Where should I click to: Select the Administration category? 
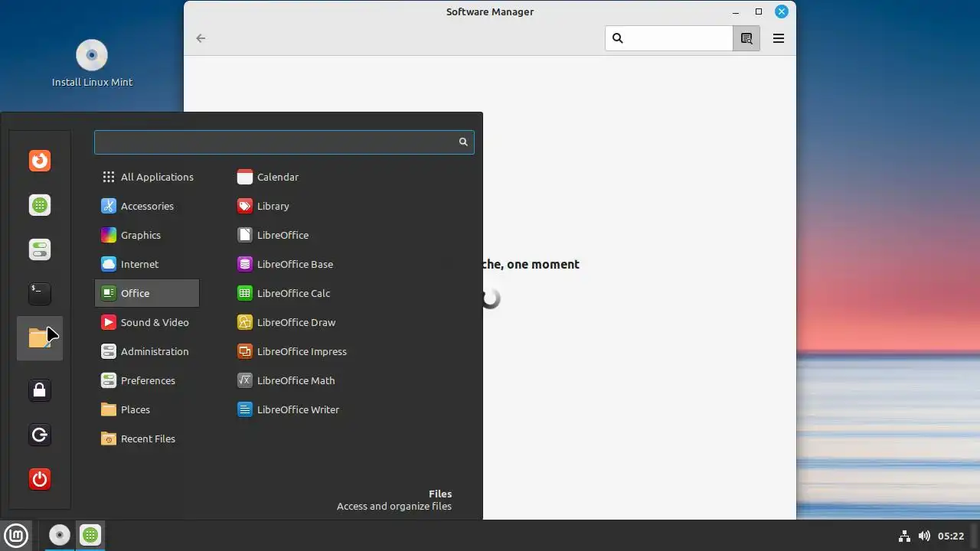click(147, 351)
